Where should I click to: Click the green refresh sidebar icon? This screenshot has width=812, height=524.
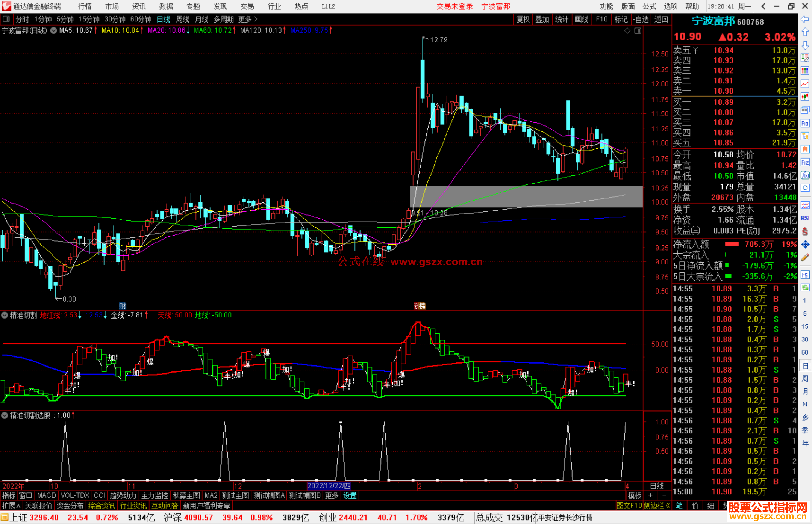tap(805, 288)
